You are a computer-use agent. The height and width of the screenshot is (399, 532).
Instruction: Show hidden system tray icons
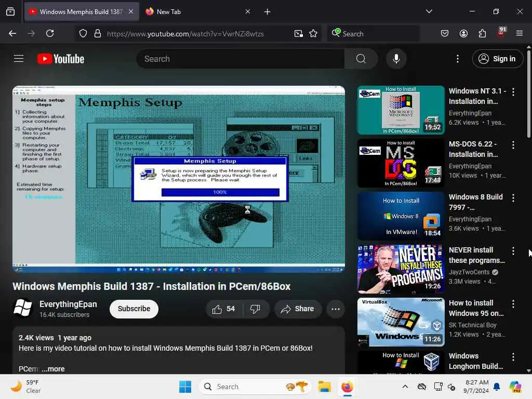pyautogui.click(x=405, y=387)
